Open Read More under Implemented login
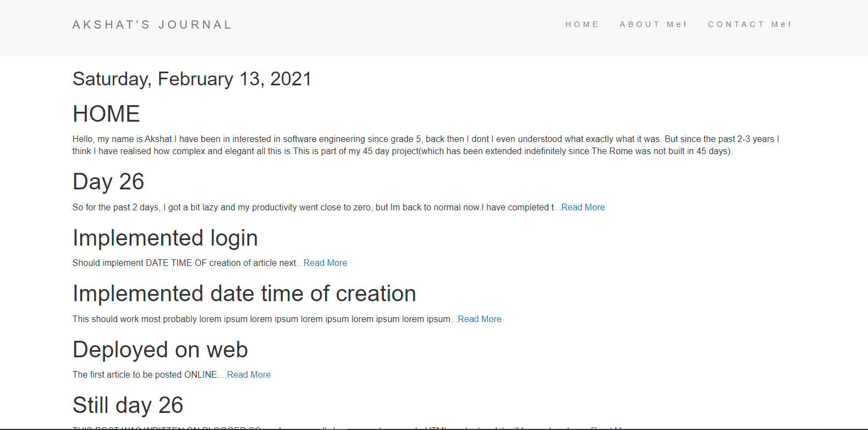The image size is (868, 430). (x=325, y=263)
